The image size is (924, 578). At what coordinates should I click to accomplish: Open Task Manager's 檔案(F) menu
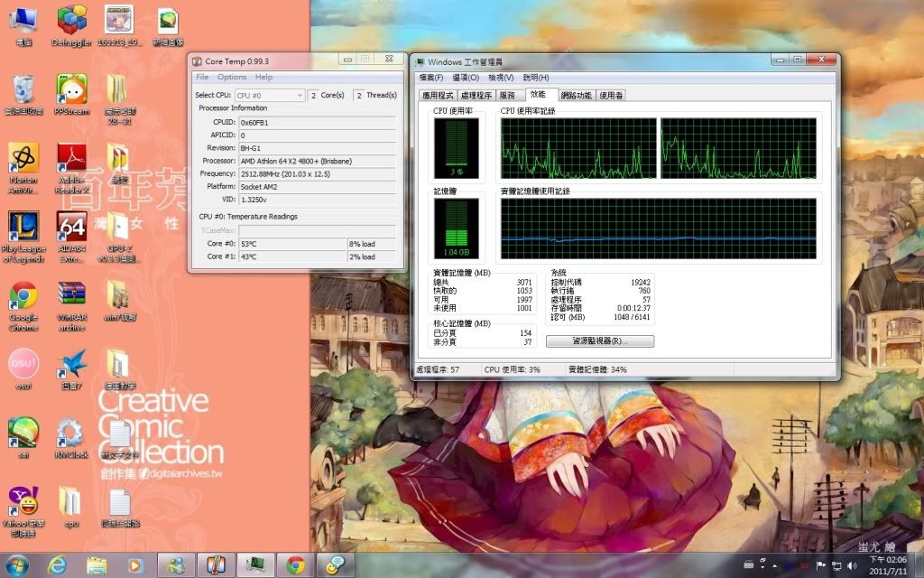point(430,78)
